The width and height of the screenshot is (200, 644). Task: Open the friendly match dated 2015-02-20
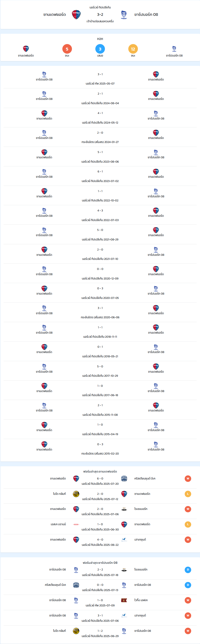100,449
